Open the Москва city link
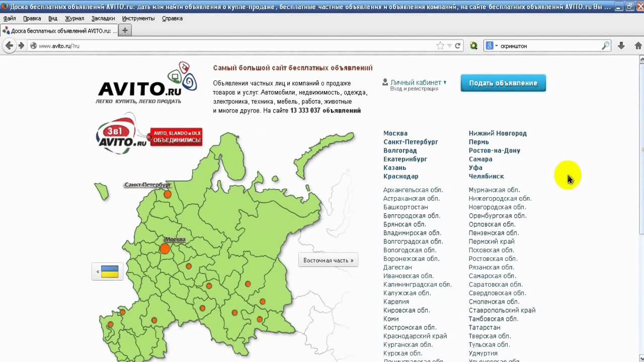644x362 pixels. (x=395, y=133)
